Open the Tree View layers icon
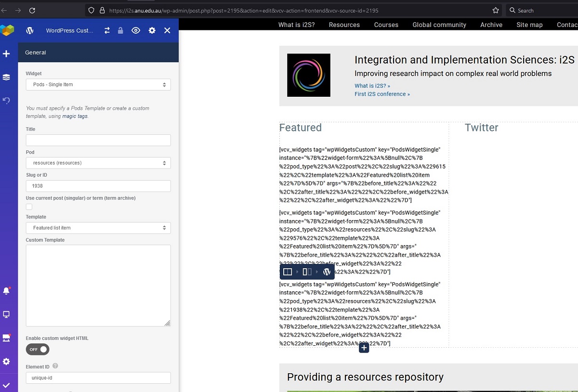This screenshot has width=578, height=392. pyautogui.click(x=6, y=77)
